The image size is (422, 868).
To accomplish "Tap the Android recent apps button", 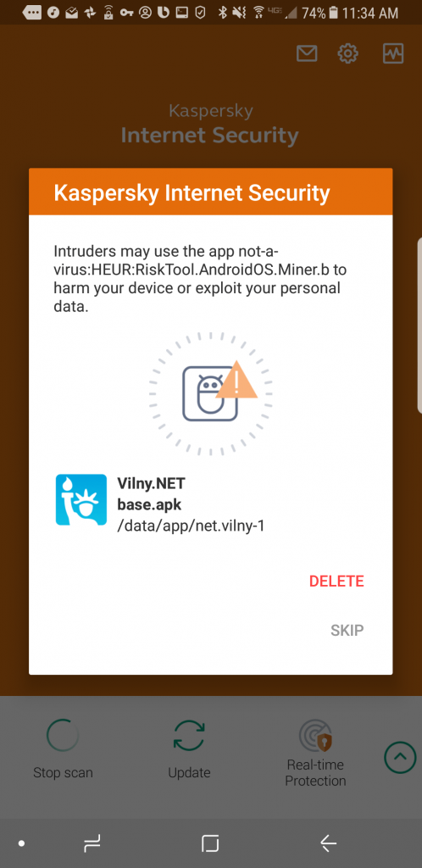I will point(92,843).
